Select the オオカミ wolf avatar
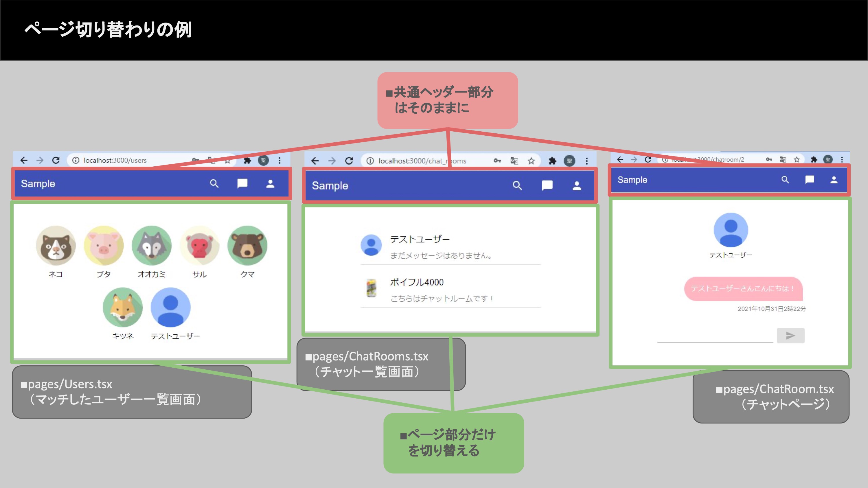The image size is (868, 488). pos(151,246)
